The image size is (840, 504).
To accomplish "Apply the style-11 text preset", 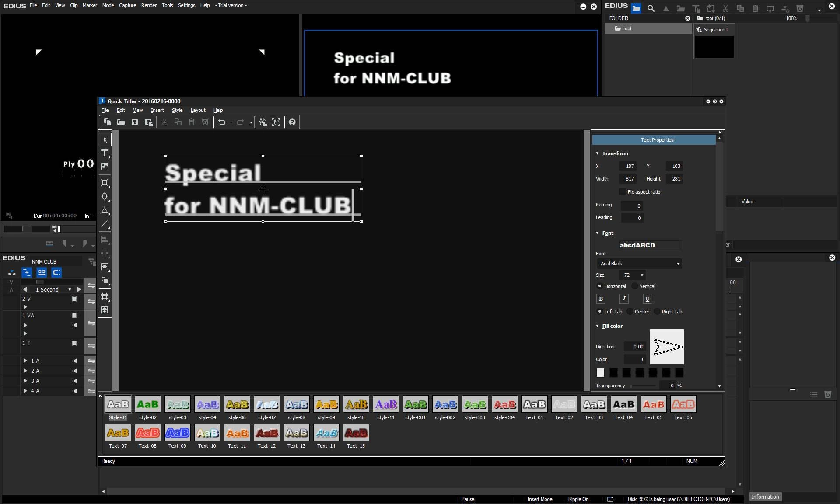I will coord(385,408).
